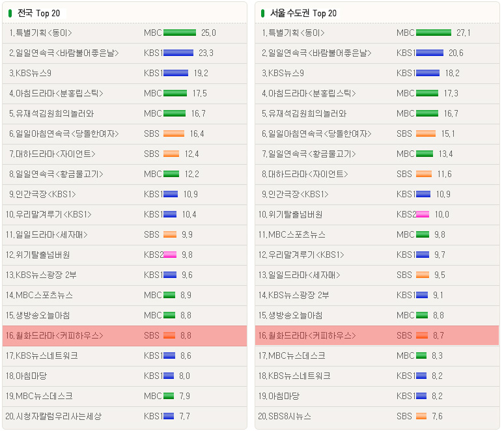The image size is (504, 431).
Task: Click the rating value 7.9
Action: pos(184,396)
